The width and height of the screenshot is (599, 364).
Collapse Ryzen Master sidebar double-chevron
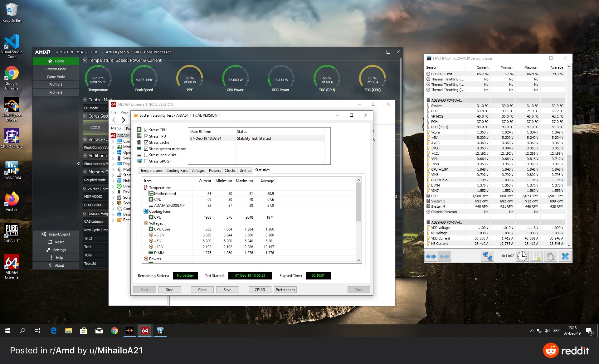coord(79,163)
